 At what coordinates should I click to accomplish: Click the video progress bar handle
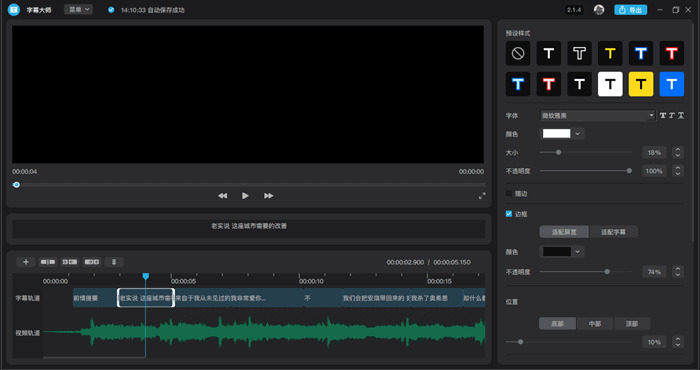point(17,185)
